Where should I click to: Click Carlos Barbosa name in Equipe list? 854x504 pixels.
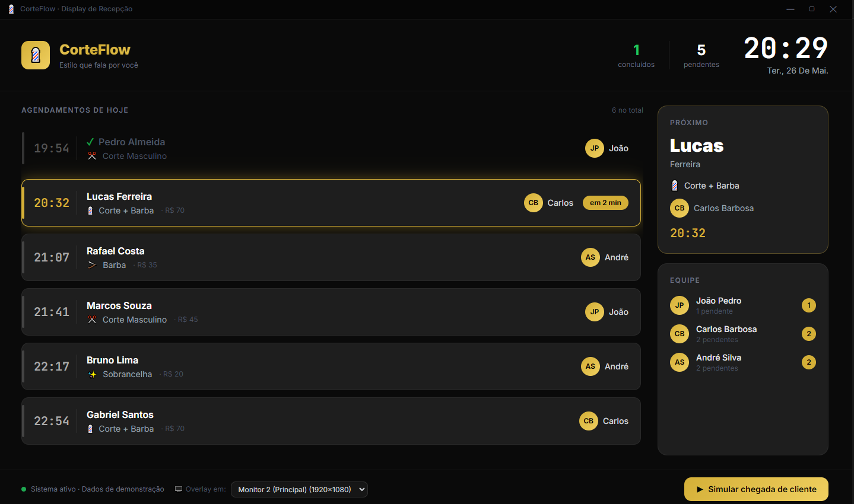[726, 329]
